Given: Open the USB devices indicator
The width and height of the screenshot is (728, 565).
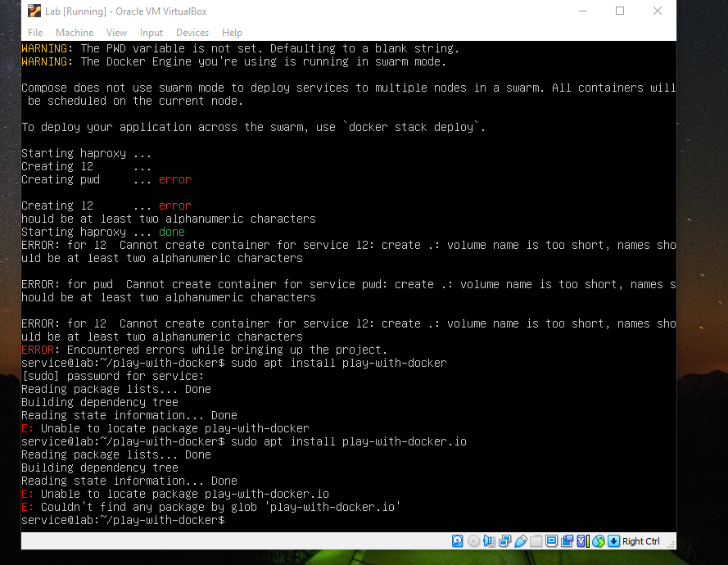Looking at the screenshot, I should 521,541.
